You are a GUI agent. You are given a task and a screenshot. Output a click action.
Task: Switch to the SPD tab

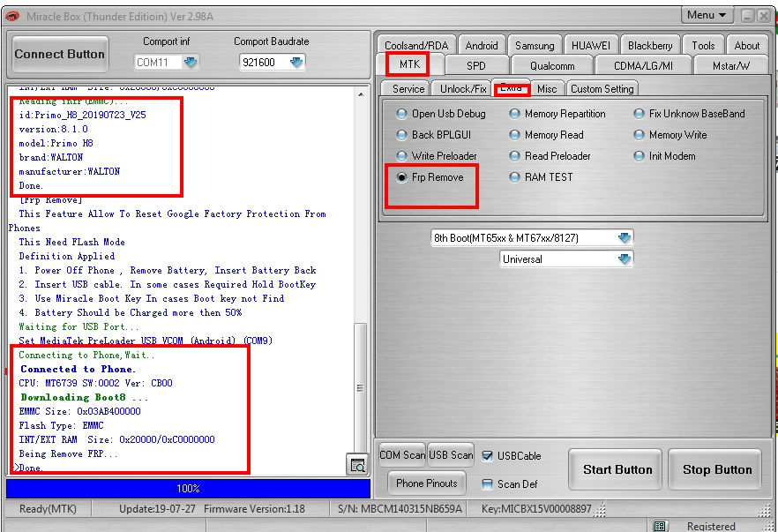point(475,65)
